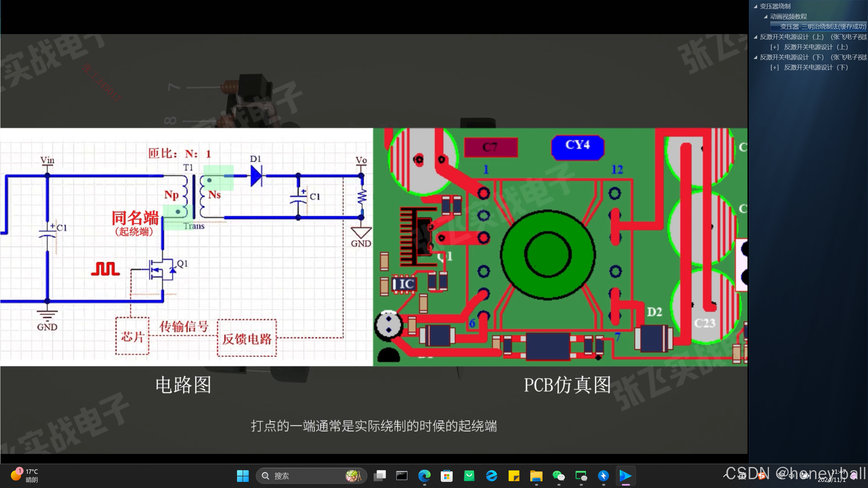This screenshot has height=488, width=868.
Task: Click the Task View taskbar icon
Action: [x=379, y=476]
